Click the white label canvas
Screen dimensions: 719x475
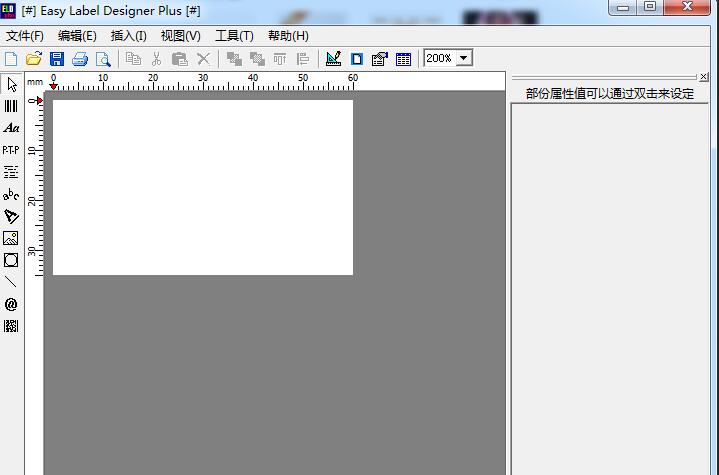pos(203,188)
